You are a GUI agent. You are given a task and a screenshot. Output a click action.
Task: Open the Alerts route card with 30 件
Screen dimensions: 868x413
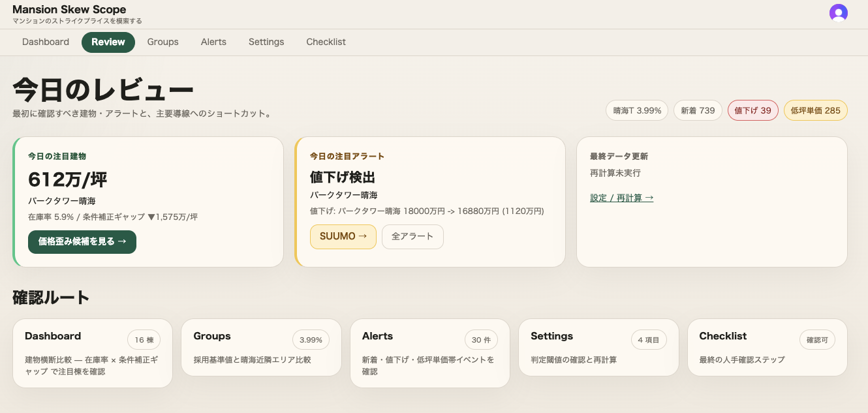(429, 353)
